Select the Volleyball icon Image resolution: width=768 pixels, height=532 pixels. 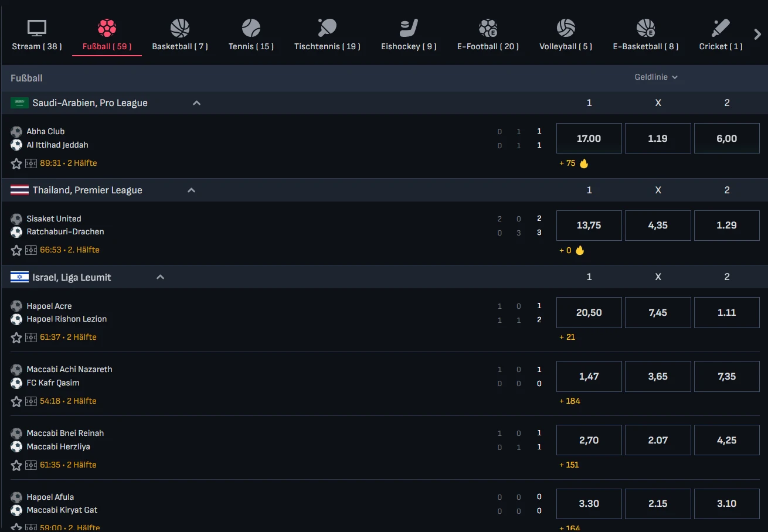[566, 28]
